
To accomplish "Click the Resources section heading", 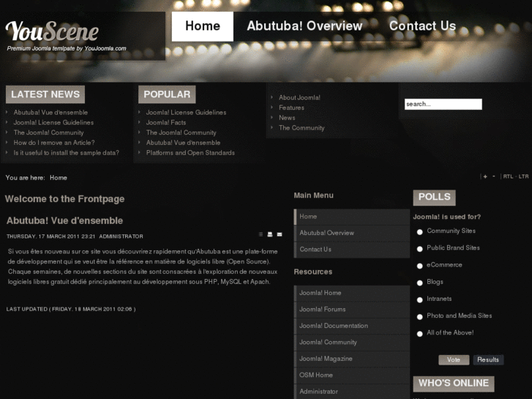I will tap(312, 272).
